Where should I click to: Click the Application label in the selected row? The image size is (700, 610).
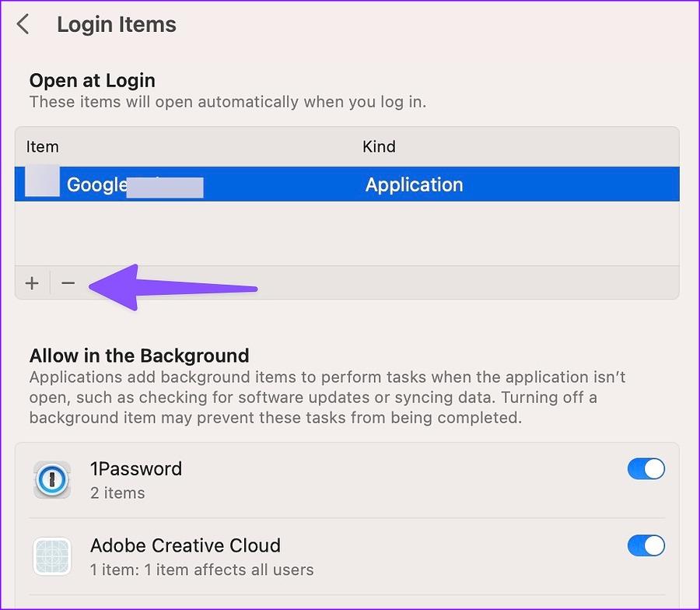(x=414, y=184)
